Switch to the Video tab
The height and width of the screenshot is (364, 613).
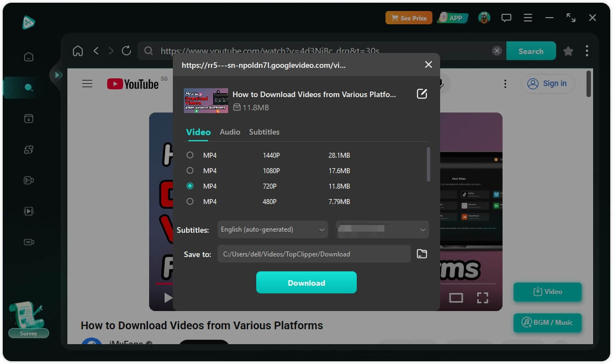[x=198, y=132]
